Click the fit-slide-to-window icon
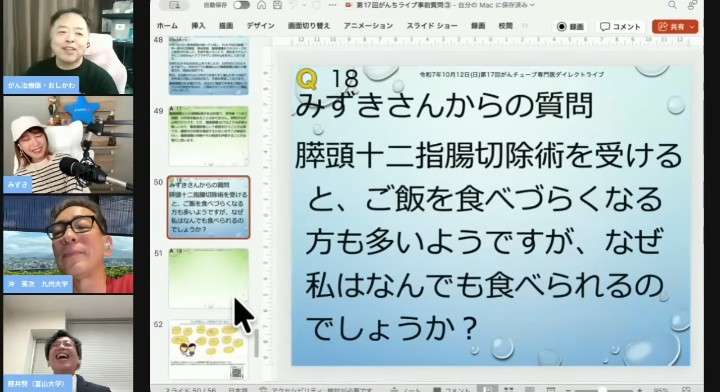Image resolution: width=720 pixels, height=392 pixels. click(x=686, y=389)
